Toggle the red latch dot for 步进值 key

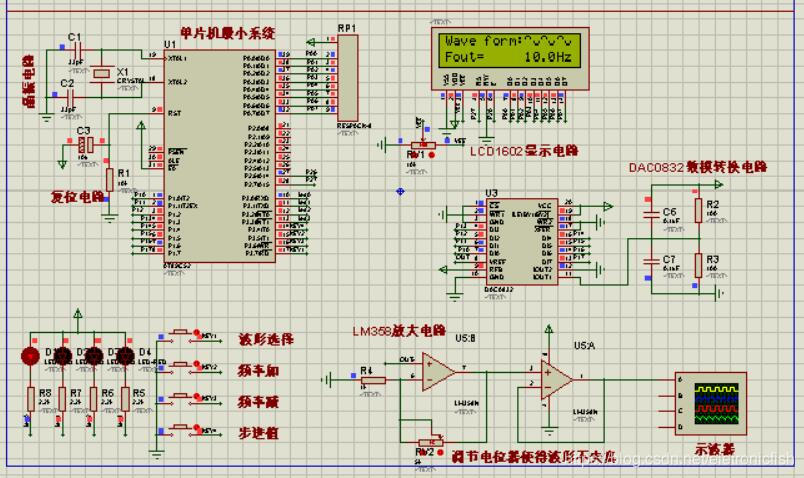196,428
